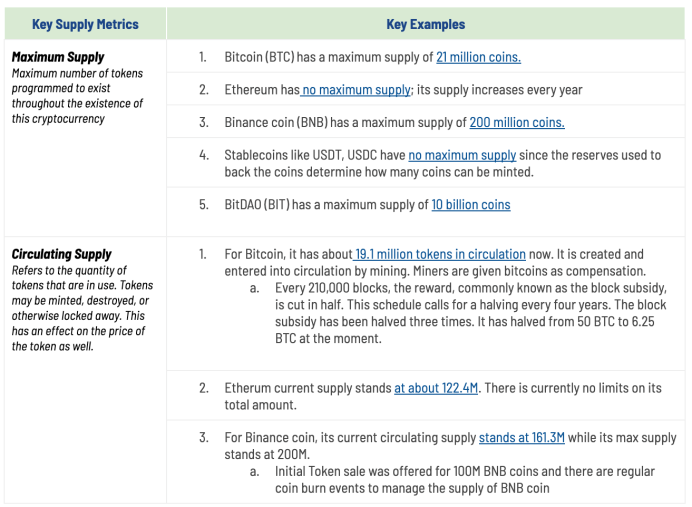This screenshot has height=507, width=692.
Task: Click 'For Binance coin, its current circulating supply'
Action: click(350, 438)
